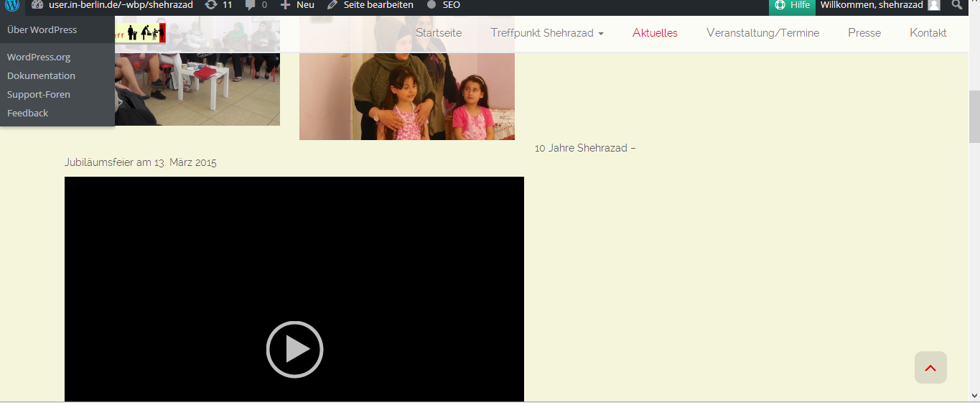
Task: Open Veranstaltung/Termine page
Action: pyautogui.click(x=762, y=33)
